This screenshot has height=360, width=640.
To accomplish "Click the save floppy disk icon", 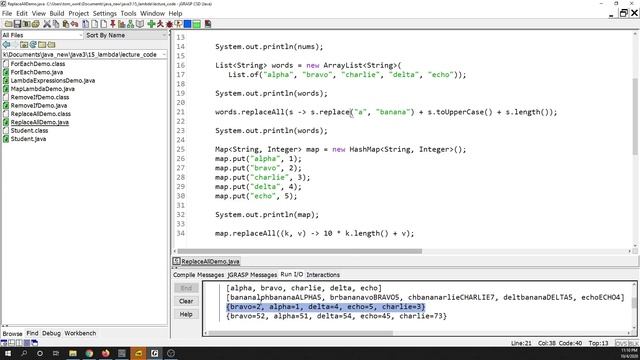I will pyautogui.click(x=17, y=24).
